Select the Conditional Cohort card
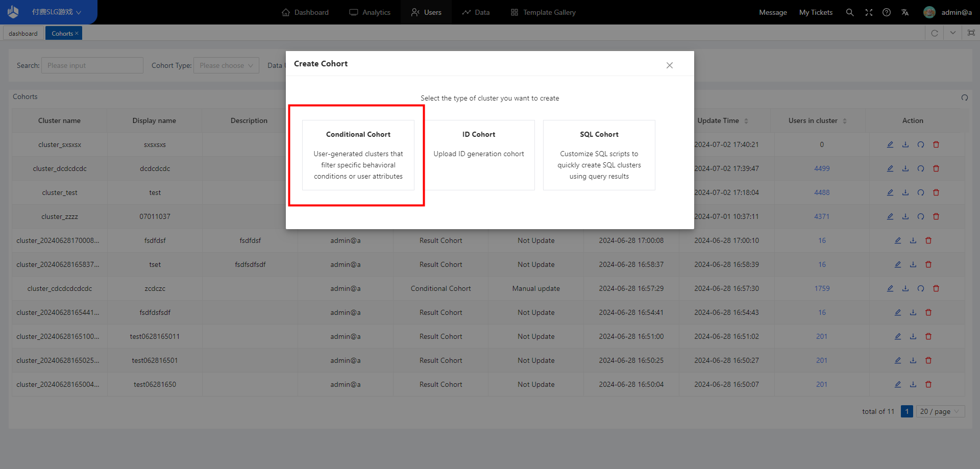This screenshot has height=469, width=980. point(358,155)
